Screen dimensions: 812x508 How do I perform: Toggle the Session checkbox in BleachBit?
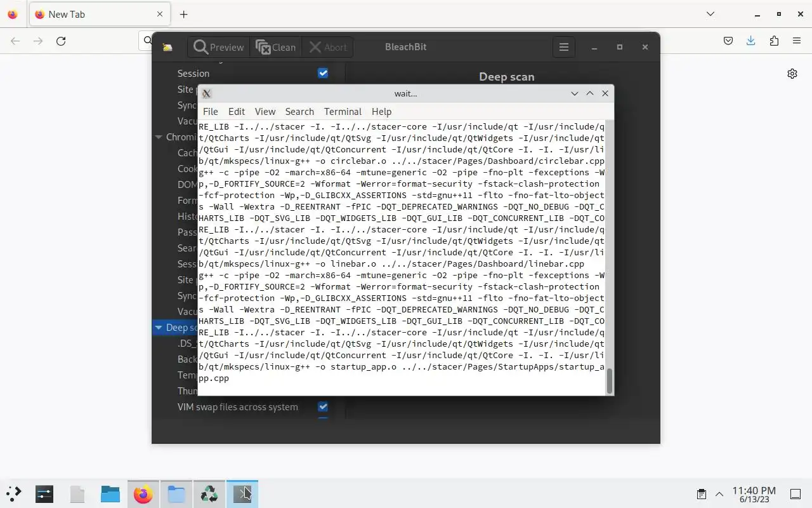(x=323, y=73)
